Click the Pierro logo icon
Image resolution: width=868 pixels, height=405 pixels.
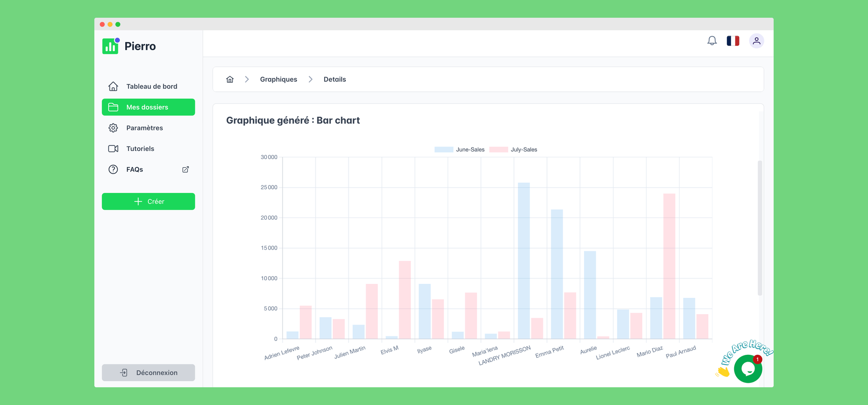click(x=110, y=46)
